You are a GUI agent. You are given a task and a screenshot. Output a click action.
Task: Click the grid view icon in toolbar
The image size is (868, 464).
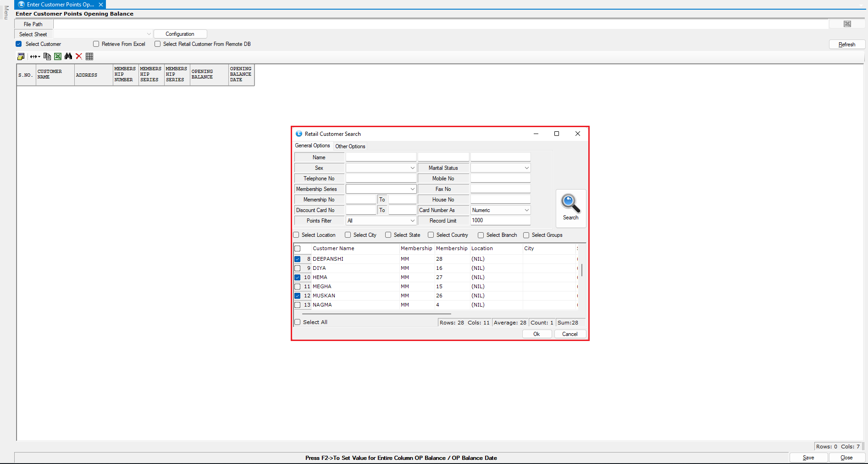point(89,56)
